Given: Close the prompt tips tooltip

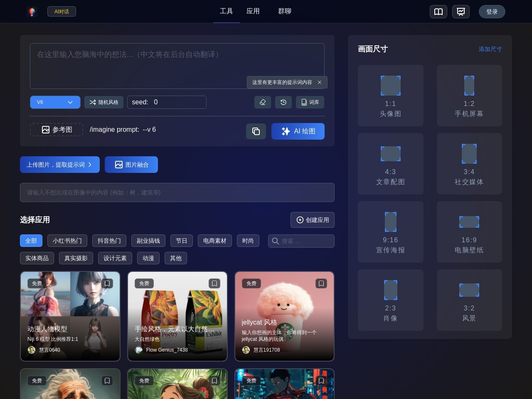Looking at the screenshot, I should click(x=320, y=82).
